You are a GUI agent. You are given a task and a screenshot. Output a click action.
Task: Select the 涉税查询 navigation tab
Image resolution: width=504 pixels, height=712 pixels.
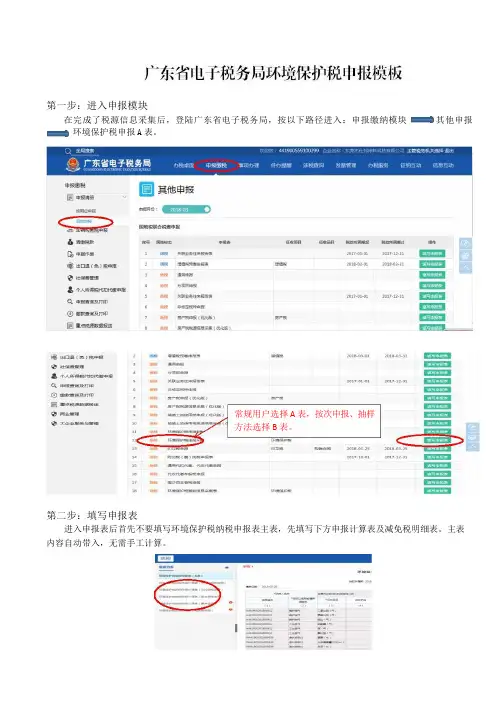pos(313,165)
